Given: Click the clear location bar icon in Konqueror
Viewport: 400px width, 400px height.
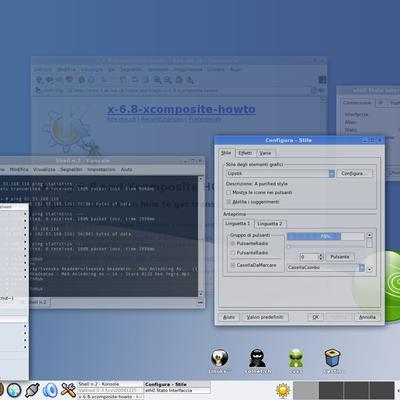Looking at the screenshot, I should point(38,90).
